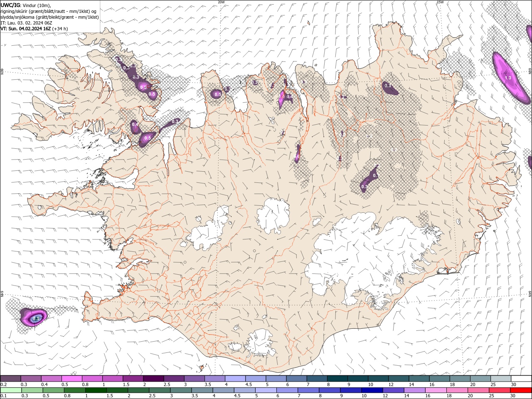The image size is (532, 399).
Task: Click the 'slydda/snjókoma (grátt/bleikt/grænt' description line
Action: click(49, 17)
